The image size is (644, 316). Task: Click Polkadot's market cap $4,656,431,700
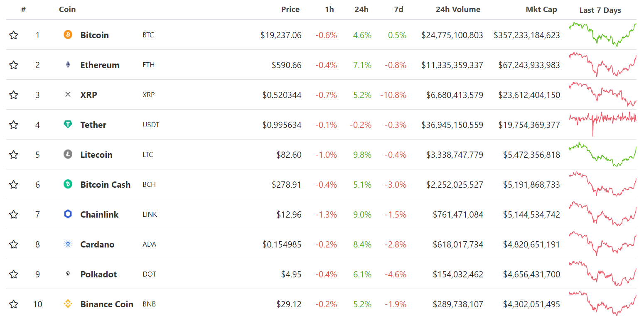(x=531, y=274)
